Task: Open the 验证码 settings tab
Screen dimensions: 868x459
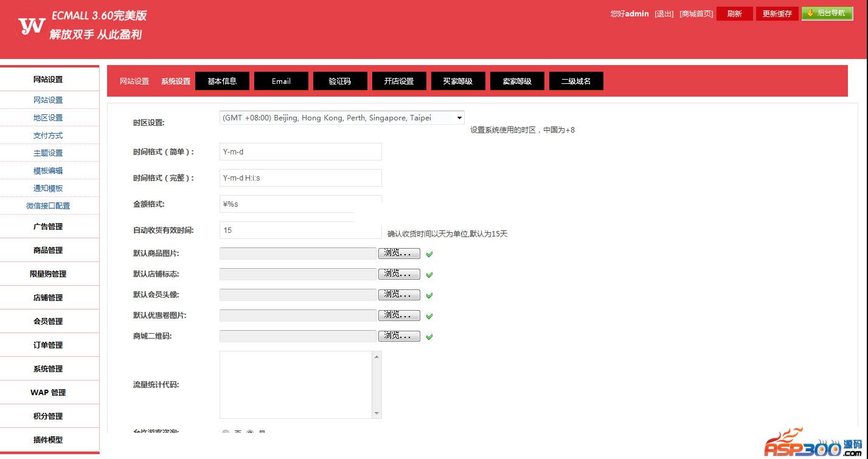Action: pos(340,81)
